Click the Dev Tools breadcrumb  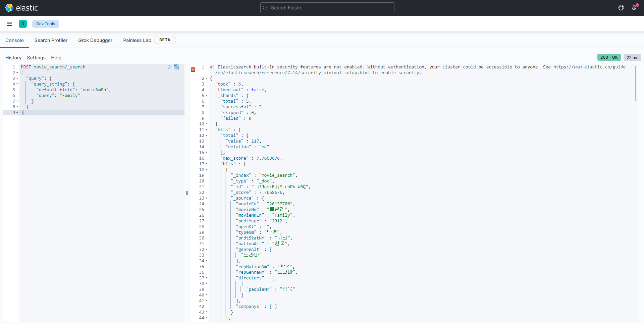point(46,24)
